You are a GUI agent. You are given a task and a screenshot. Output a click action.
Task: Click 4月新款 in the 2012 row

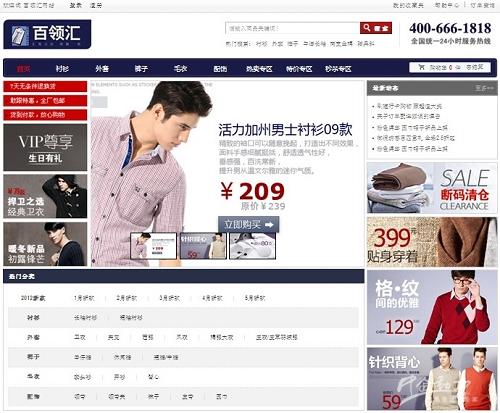pyautogui.click(x=212, y=298)
